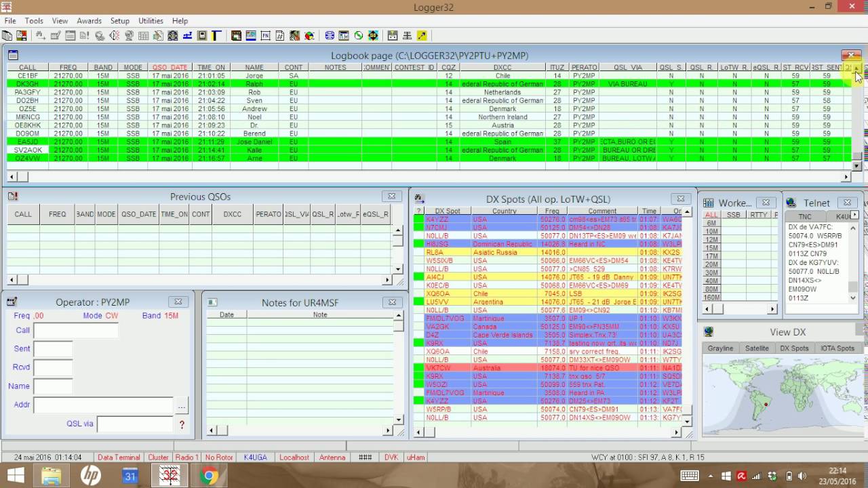Open the Awards menu

pos(89,21)
